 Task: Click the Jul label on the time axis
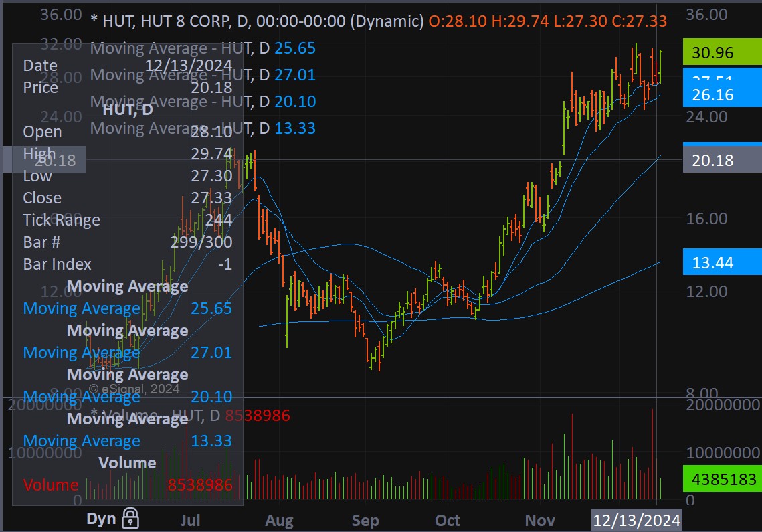(190, 521)
